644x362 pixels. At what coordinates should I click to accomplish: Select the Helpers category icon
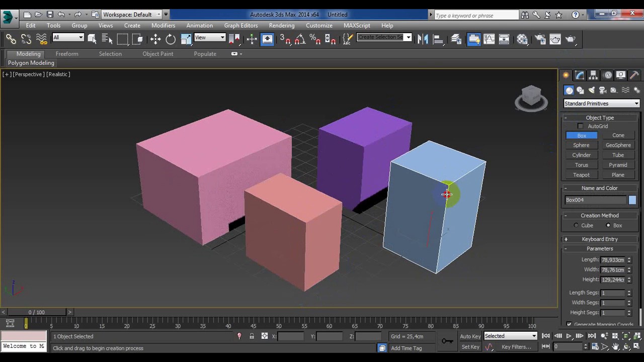(614, 90)
